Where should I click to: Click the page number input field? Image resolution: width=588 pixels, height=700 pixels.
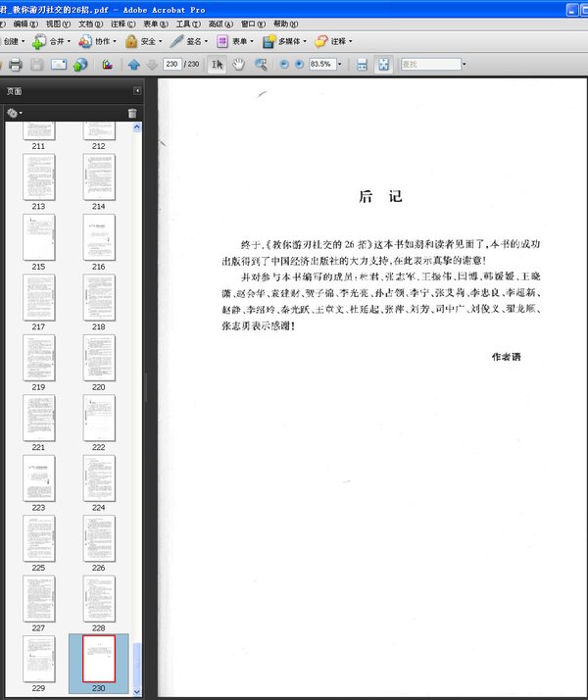click(x=172, y=65)
